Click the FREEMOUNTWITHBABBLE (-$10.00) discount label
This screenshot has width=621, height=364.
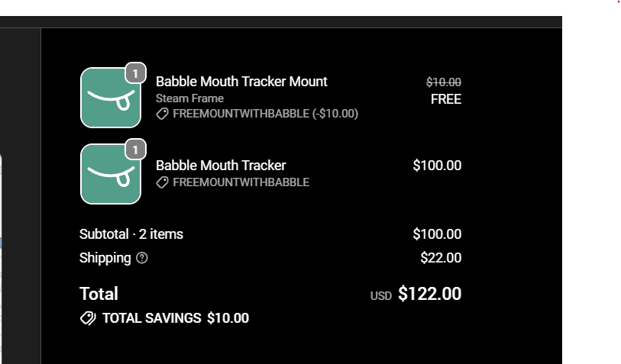click(x=265, y=114)
